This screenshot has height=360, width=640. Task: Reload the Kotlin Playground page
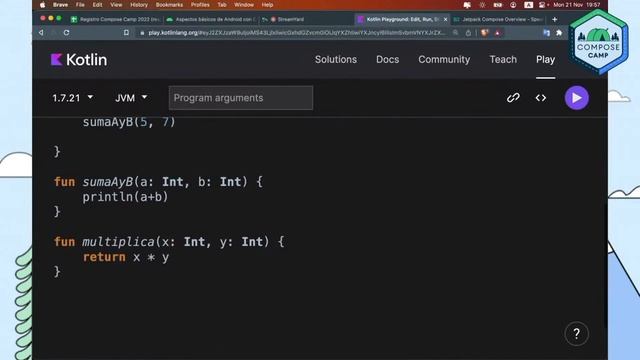(x=67, y=33)
